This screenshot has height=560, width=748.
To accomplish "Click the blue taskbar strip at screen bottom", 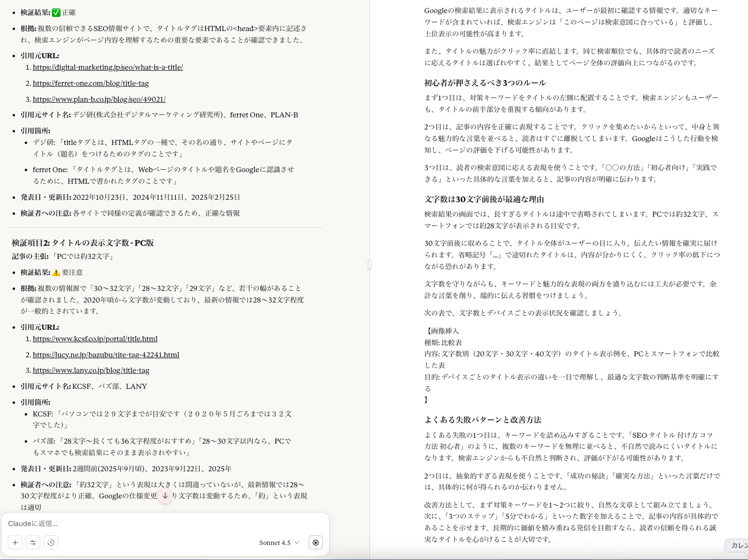I will pyautogui.click(x=374, y=559).
